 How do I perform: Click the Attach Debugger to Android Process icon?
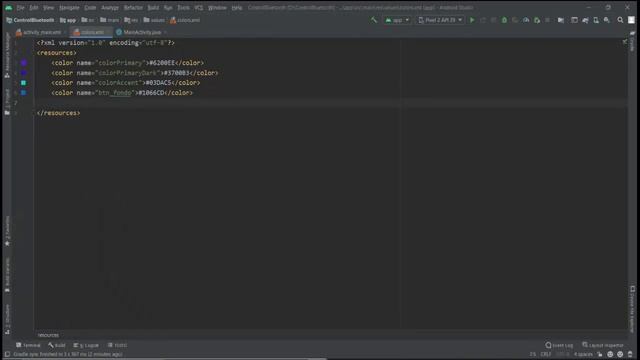537,20
